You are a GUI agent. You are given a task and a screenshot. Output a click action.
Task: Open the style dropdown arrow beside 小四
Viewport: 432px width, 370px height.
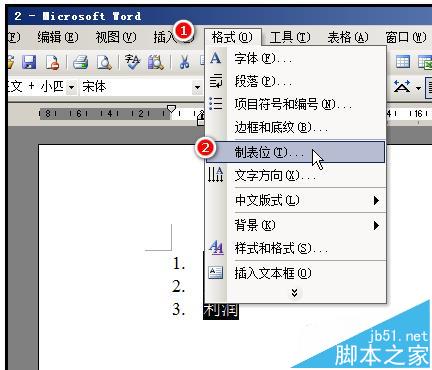tap(71, 87)
